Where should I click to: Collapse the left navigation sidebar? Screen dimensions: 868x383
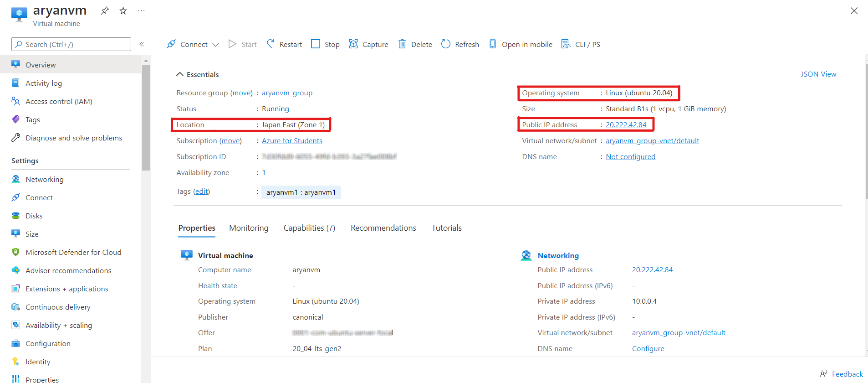[142, 44]
